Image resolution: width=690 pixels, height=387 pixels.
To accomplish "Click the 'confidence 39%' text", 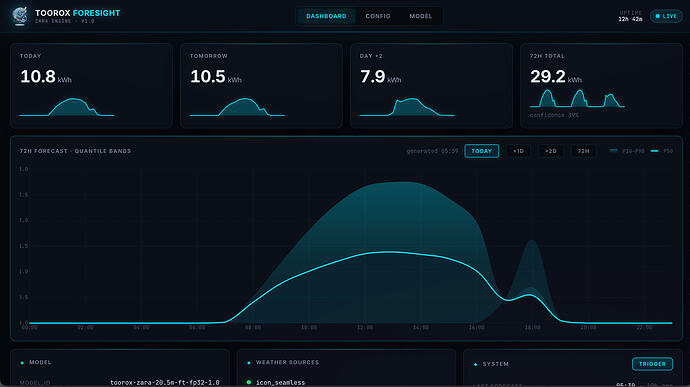I will [x=554, y=115].
